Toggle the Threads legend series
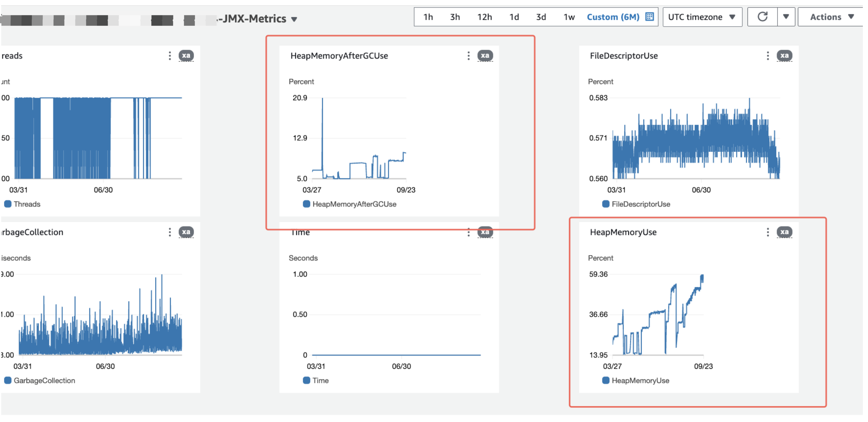The image size is (868, 422). pyautogui.click(x=22, y=204)
